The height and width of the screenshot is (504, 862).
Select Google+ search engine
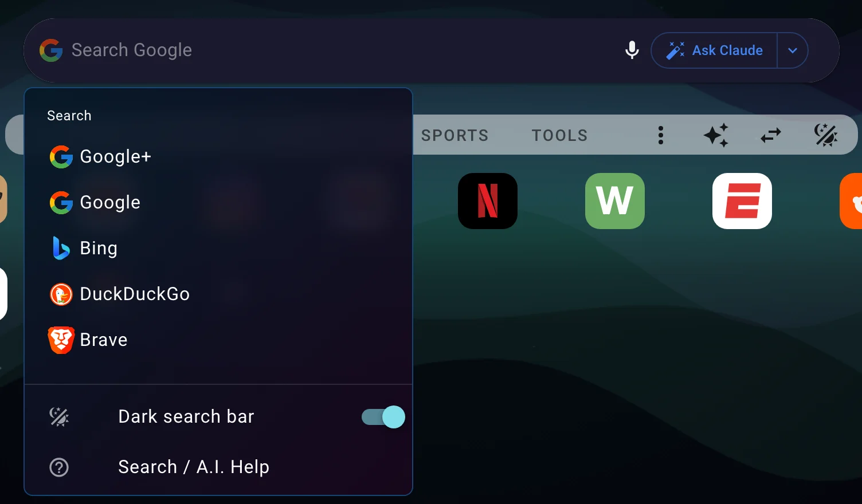click(218, 156)
